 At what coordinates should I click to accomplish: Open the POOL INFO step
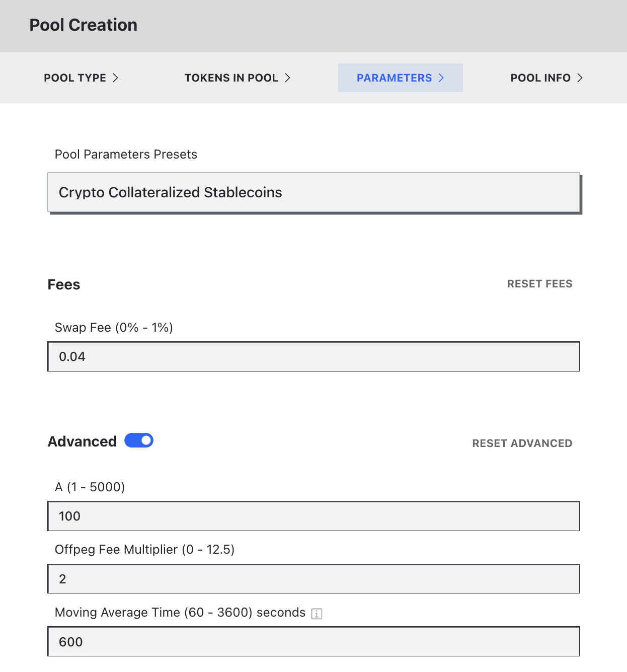click(x=540, y=78)
